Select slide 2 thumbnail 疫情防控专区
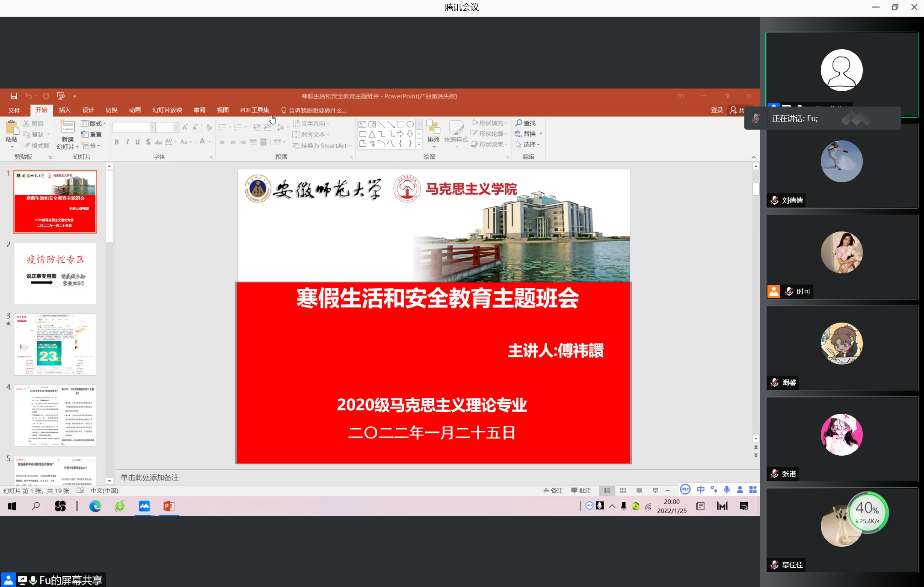This screenshot has width=924, height=587. pos(55,273)
